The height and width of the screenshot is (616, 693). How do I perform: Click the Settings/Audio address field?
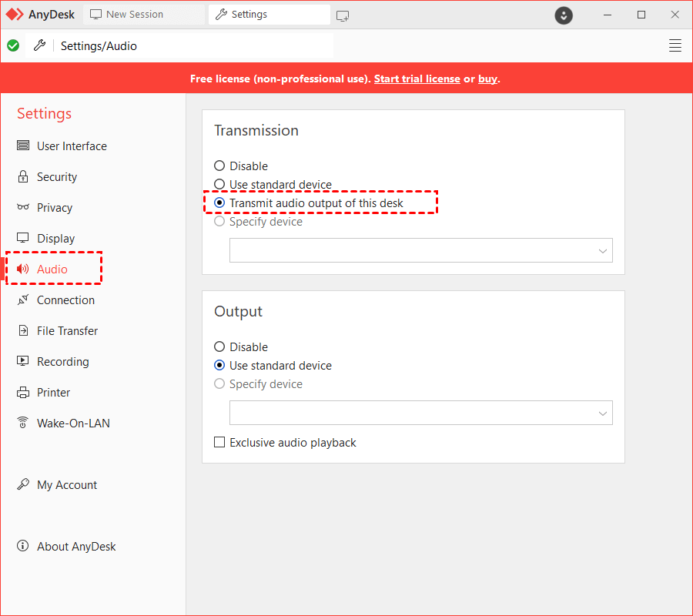[x=179, y=45]
